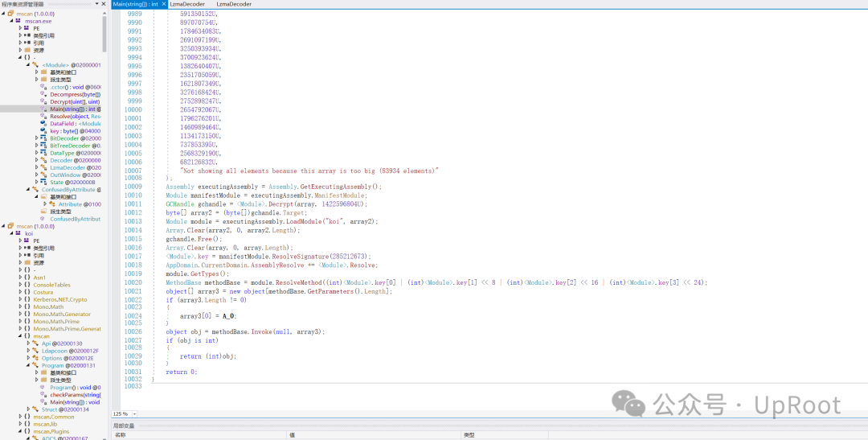
Task: Click the Options class icon
Action: tap(35, 358)
